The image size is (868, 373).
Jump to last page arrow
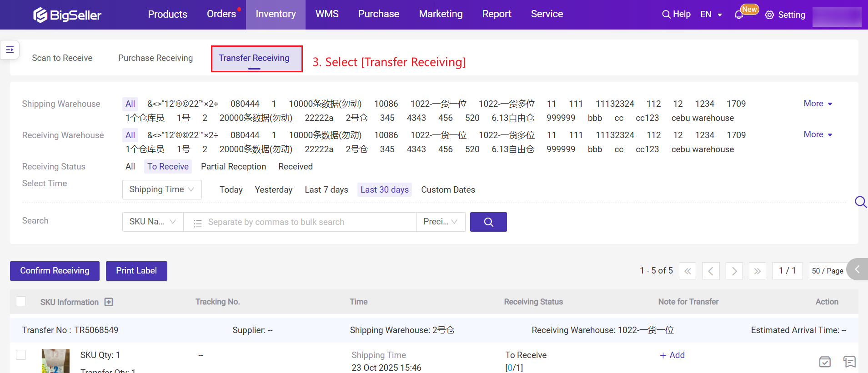757,271
